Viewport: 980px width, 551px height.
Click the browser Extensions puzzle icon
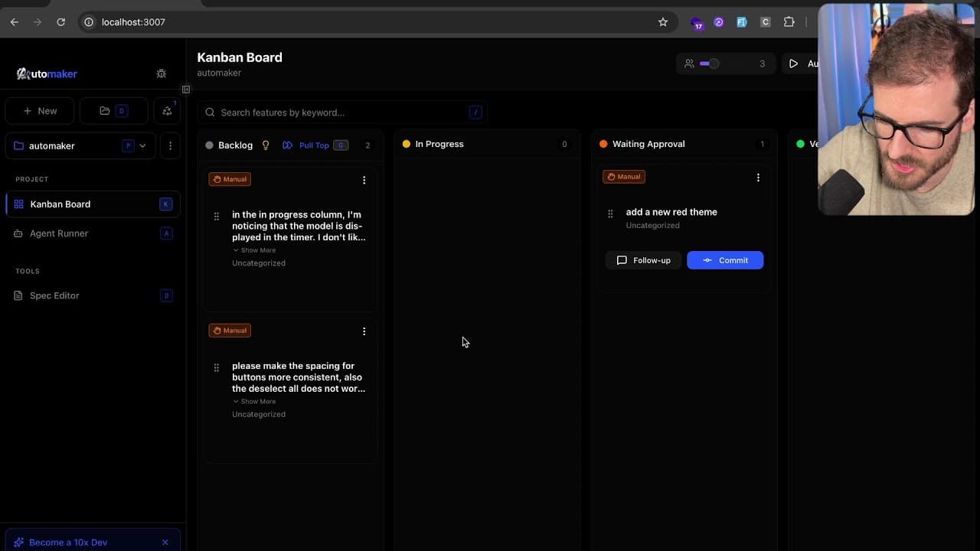[789, 22]
